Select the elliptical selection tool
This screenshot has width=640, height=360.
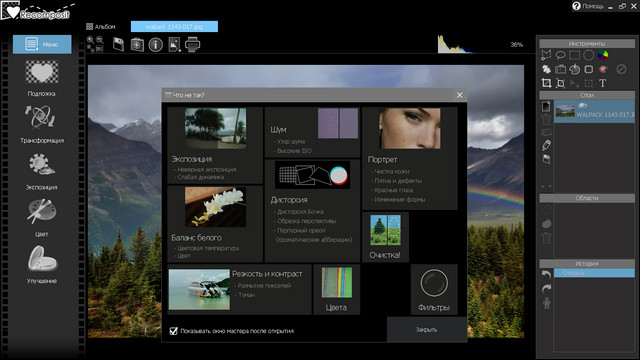589,55
